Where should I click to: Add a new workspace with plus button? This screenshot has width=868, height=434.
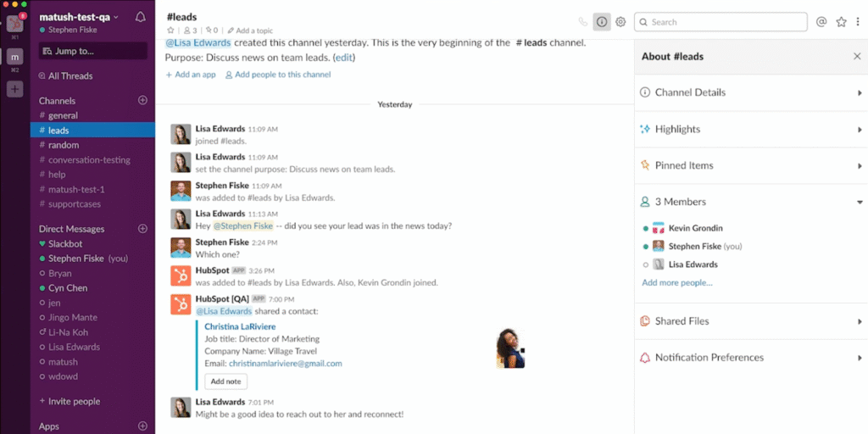(x=15, y=88)
